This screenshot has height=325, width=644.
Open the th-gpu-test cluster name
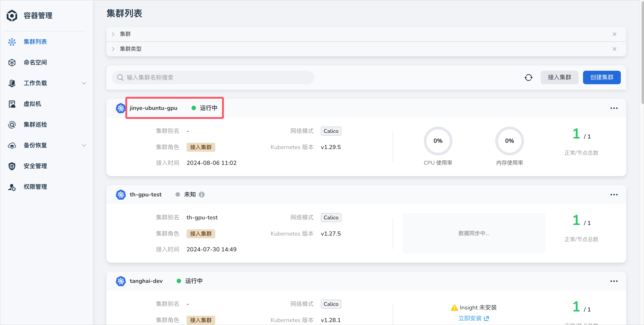tap(146, 194)
